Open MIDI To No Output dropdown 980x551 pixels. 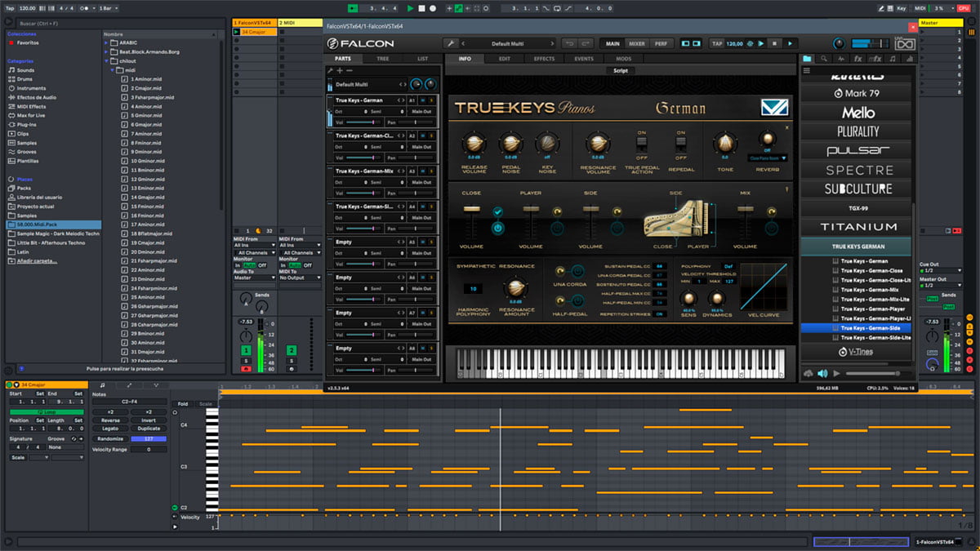[300, 278]
